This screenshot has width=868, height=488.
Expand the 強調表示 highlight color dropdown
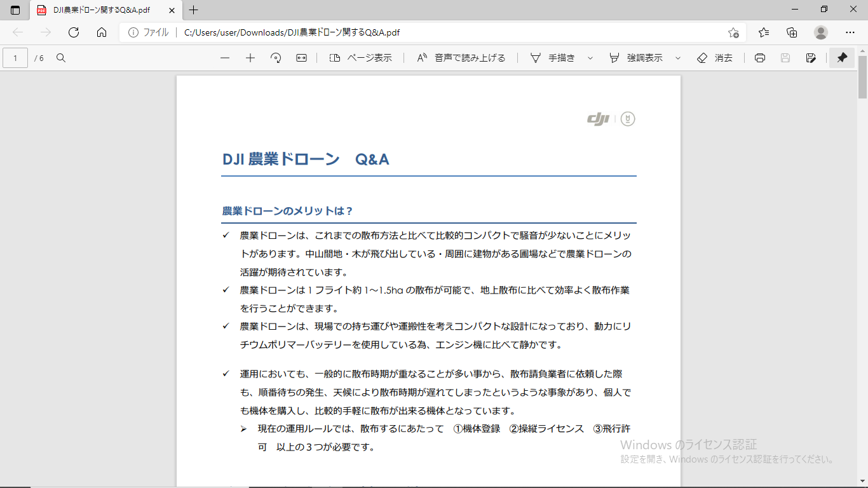pyautogui.click(x=677, y=58)
